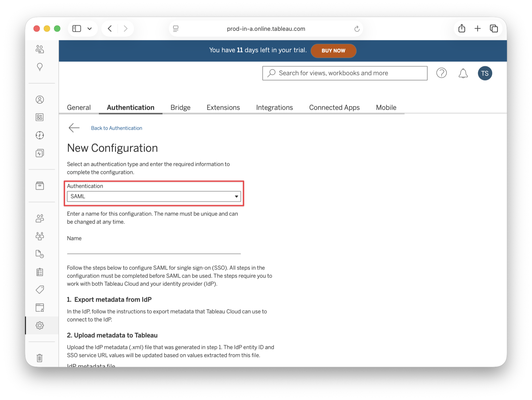Open the Help question mark icon
Screen dimensions: 532x400
[x=442, y=73]
